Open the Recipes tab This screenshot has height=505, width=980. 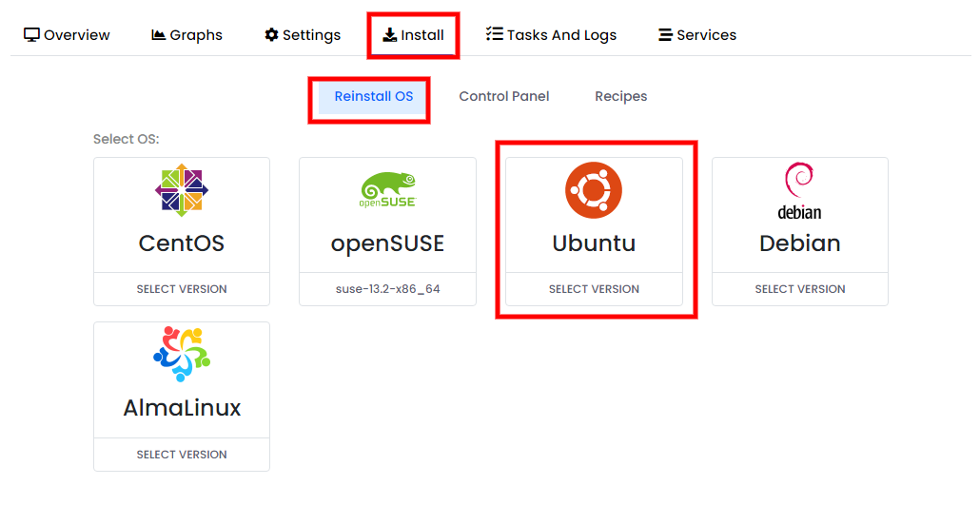click(620, 96)
